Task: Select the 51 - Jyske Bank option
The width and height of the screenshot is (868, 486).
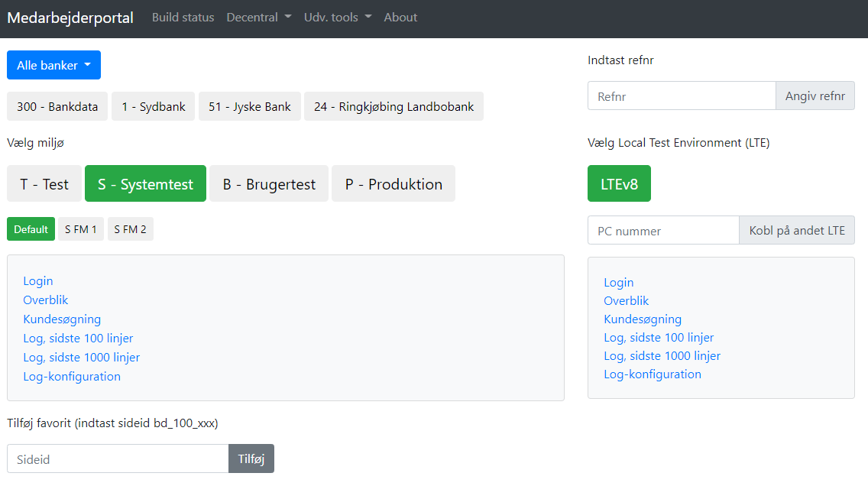Action: pos(250,107)
